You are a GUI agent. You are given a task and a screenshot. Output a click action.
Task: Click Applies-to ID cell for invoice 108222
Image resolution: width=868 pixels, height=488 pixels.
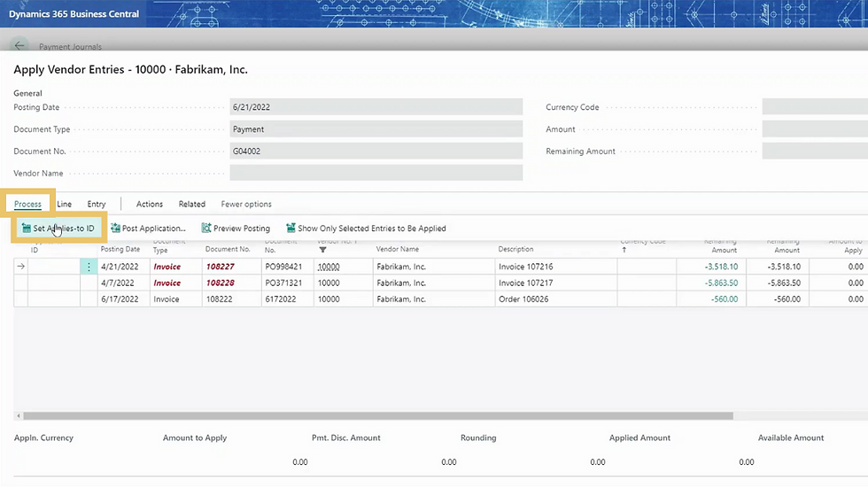[x=54, y=298]
